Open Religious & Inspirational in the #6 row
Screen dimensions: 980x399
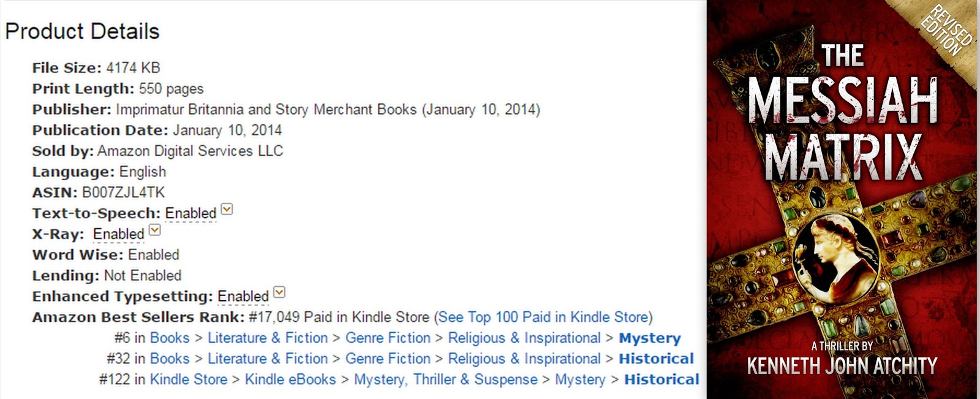pyautogui.click(x=524, y=338)
